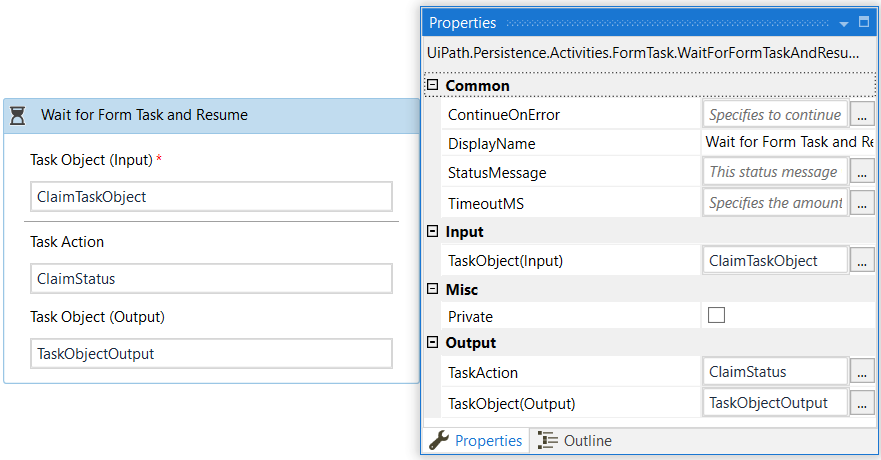
Task: Click the Properties panel dropdown arrow
Action: [844, 22]
